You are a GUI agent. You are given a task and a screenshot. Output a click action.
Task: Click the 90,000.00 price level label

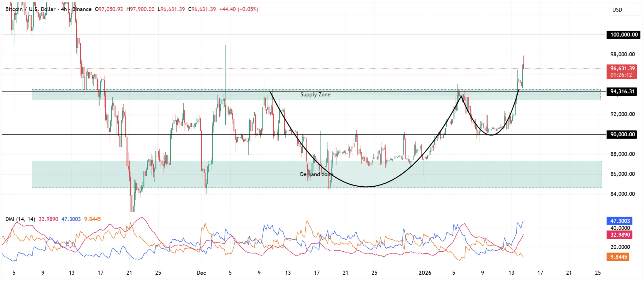622,135
